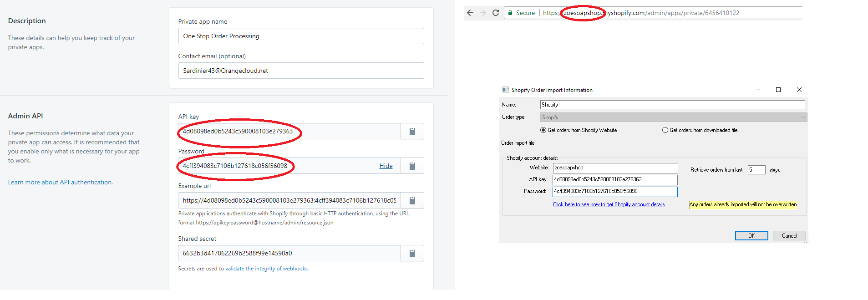
Task: Click the Description section heading
Action: click(x=27, y=21)
